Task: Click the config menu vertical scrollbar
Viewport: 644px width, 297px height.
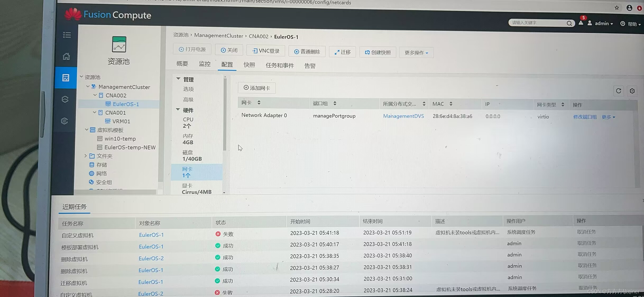Action: click(x=225, y=115)
